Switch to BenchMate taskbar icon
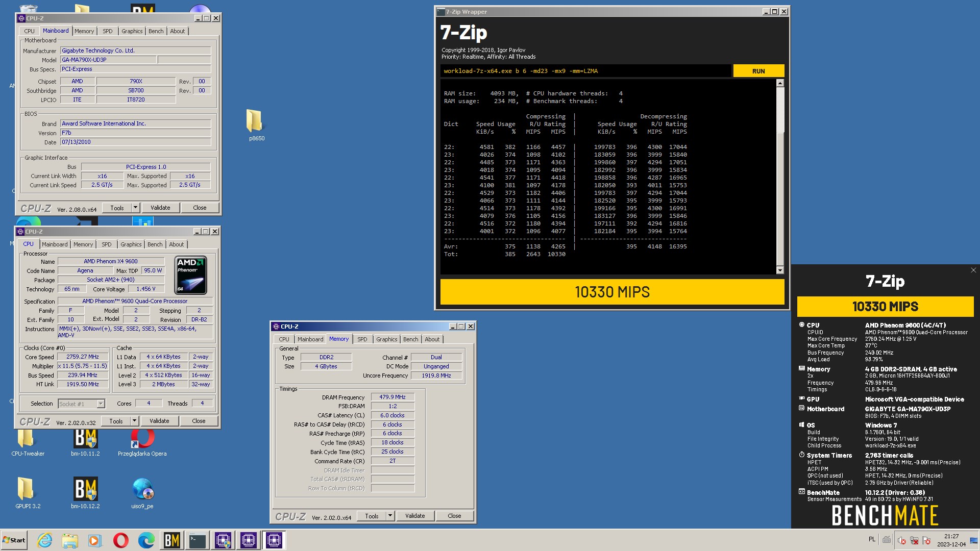Viewport: 980px width, 551px height. tap(172, 540)
